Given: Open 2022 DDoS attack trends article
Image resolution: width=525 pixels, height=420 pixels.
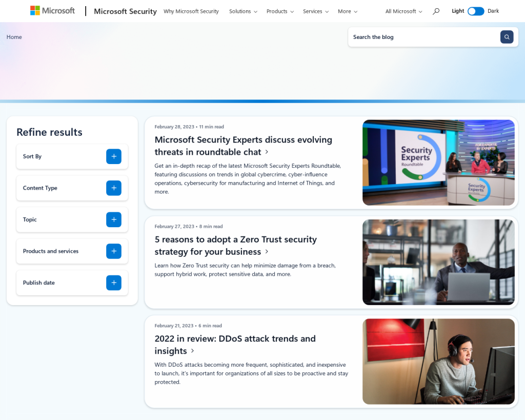Looking at the screenshot, I should pyautogui.click(x=235, y=345).
